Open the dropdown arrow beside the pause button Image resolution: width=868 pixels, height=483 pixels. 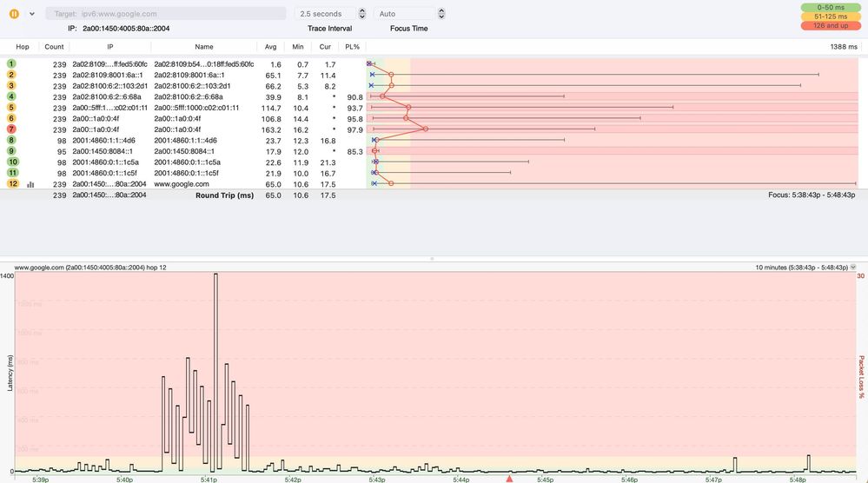tap(32, 14)
